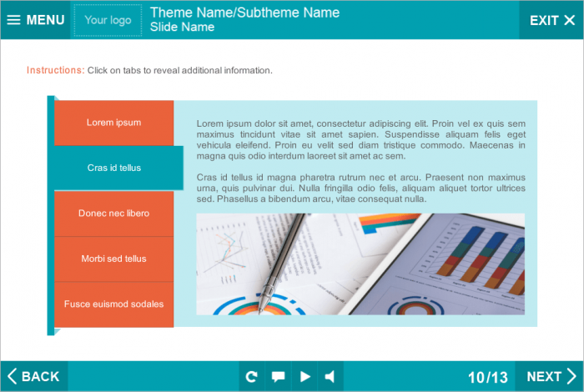Click the replay/reload icon

tap(252, 376)
